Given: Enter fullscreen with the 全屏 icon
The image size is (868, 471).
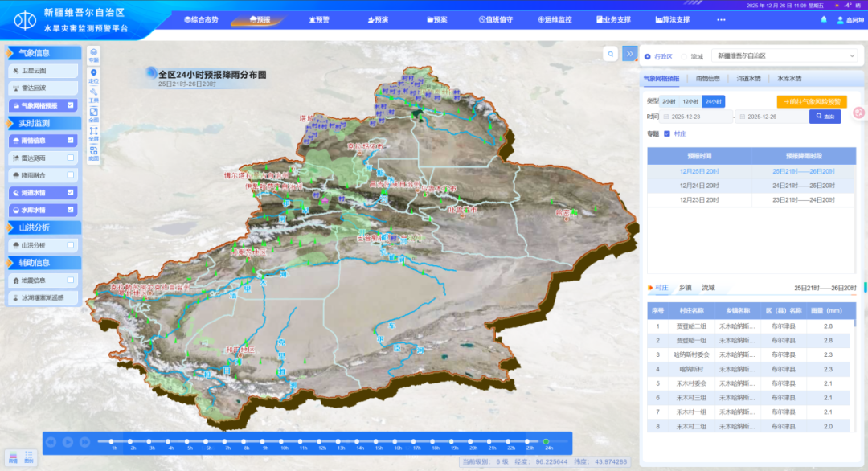Looking at the screenshot, I should (x=93, y=133).
